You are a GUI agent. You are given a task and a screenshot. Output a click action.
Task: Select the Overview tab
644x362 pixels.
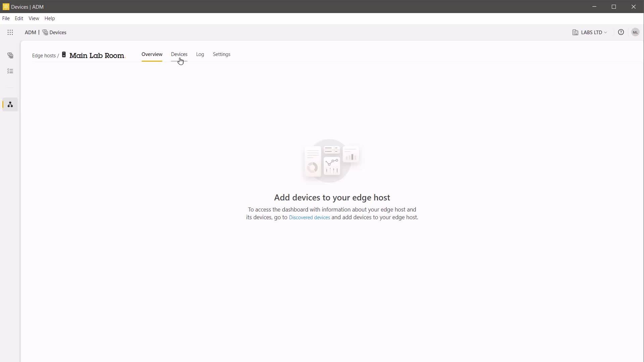(x=152, y=54)
